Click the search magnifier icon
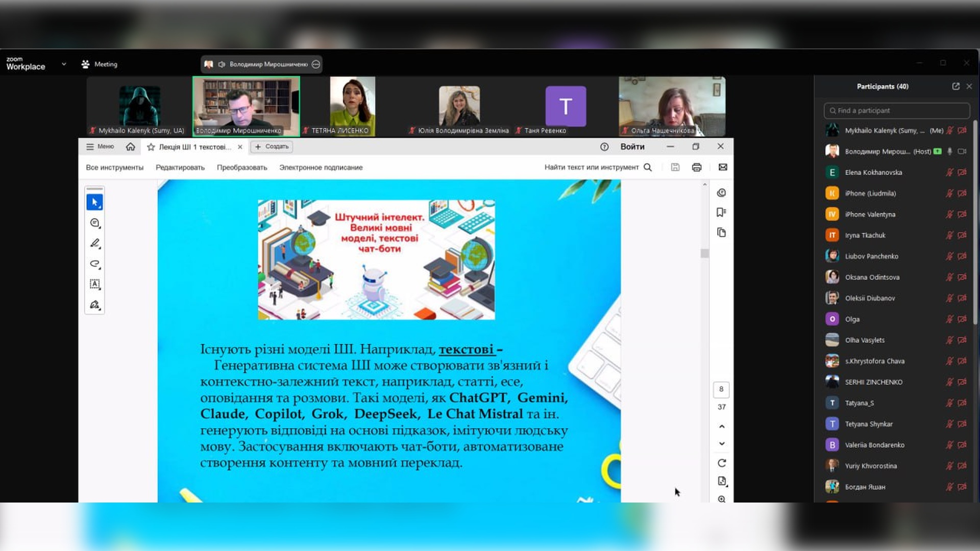980x551 pixels. point(648,167)
